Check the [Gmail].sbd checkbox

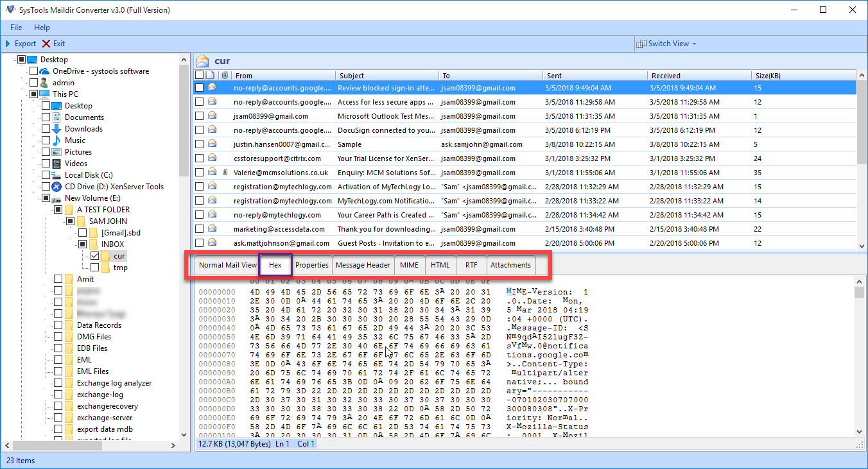82,233
